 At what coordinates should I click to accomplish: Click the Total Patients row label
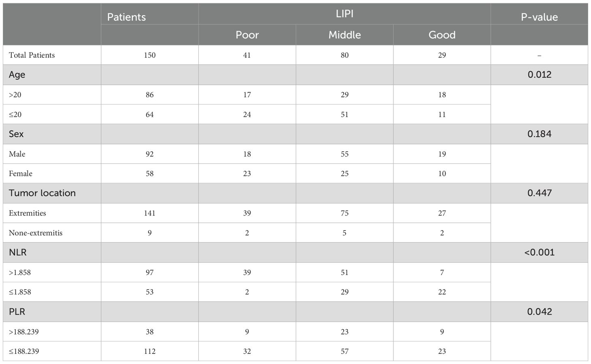pos(32,55)
